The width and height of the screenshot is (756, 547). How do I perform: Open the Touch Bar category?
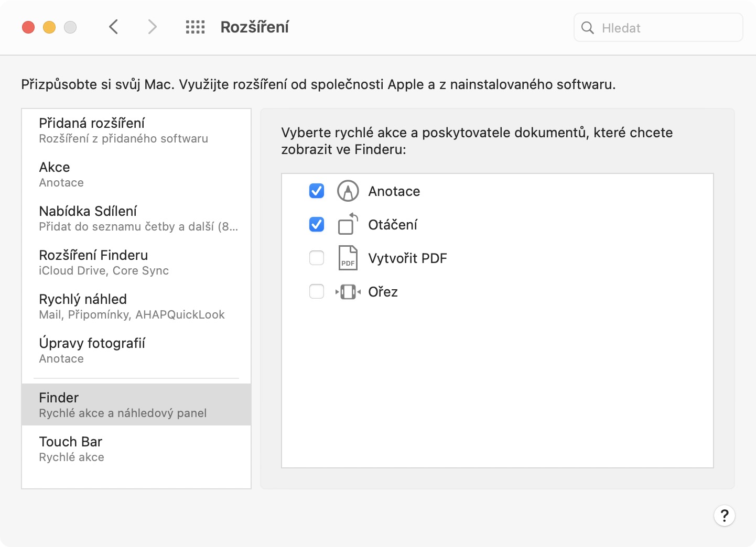pyautogui.click(x=136, y=448)
